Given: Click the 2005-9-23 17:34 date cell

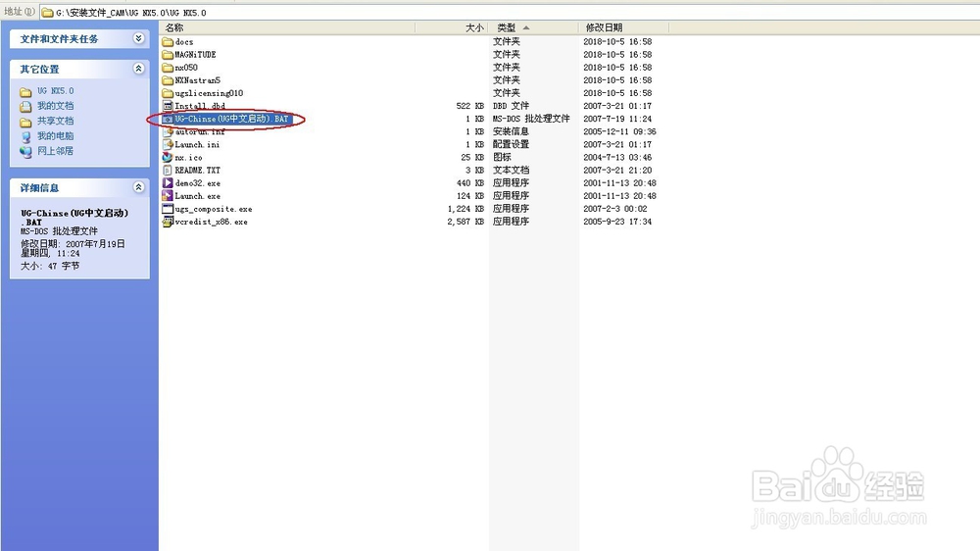Looking at the screenshot, I should [x=617, y=222].
